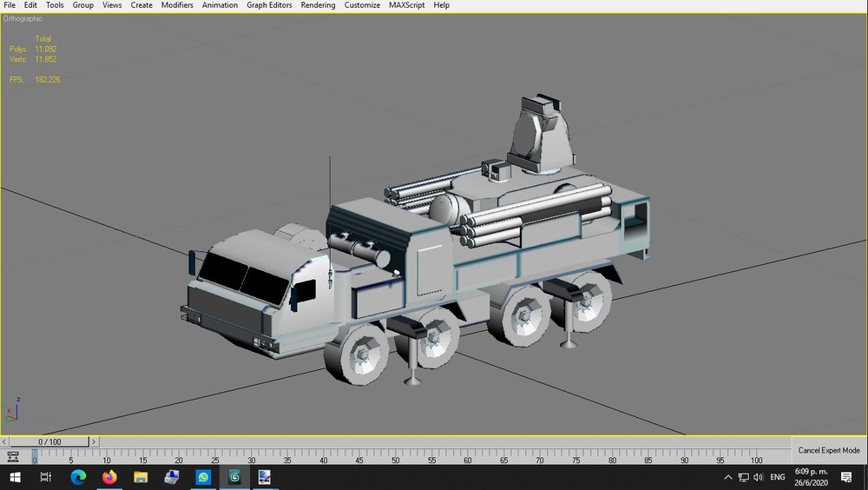Click the viewport XYZ axis gizmo
Viewport: 868px width, 490px height.
pos(13,411)
